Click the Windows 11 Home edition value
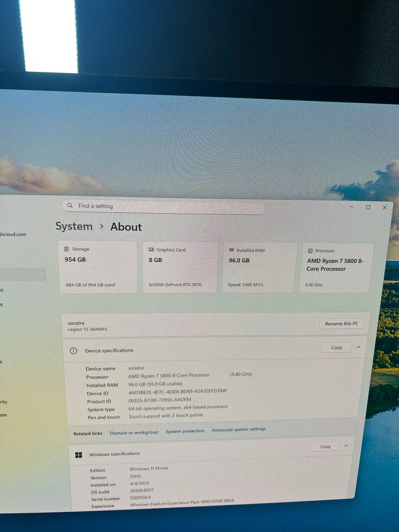 [x=149, y=468]
